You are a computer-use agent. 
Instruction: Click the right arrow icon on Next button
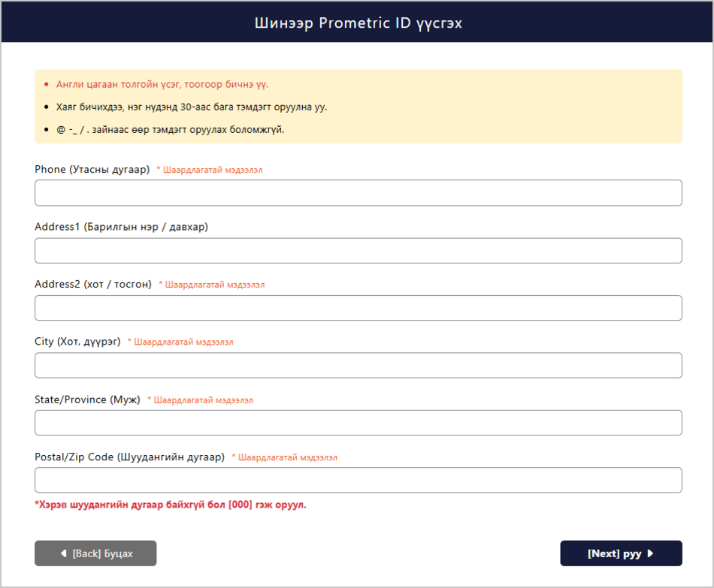click(x=650, y=553)
